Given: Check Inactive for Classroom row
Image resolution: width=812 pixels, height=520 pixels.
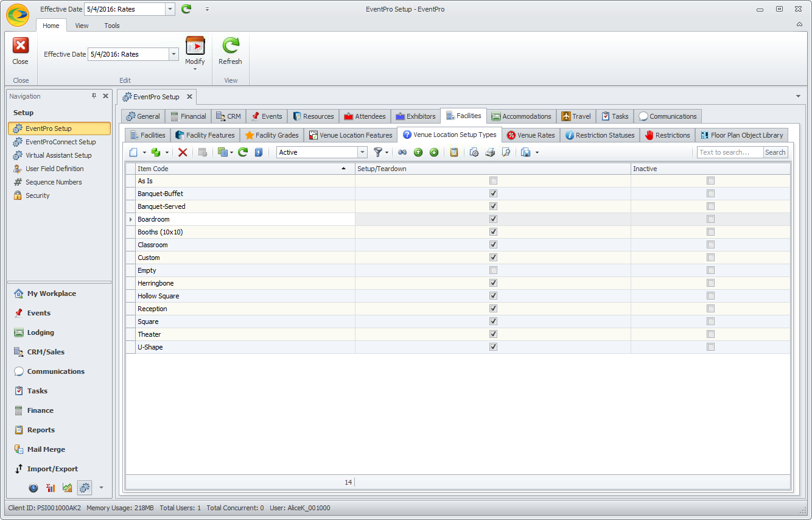Looking at the screenshot, I should (x=710, y=245).
